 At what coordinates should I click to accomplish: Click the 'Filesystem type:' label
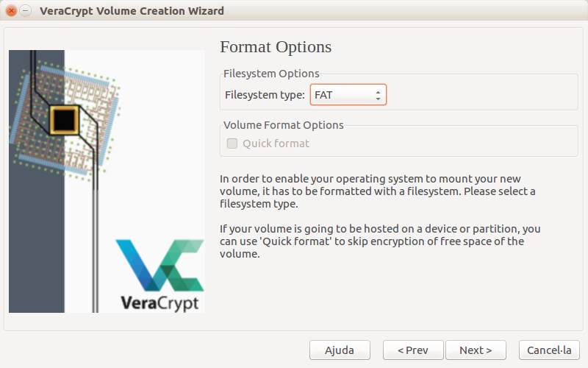click(x=265, y=95)
